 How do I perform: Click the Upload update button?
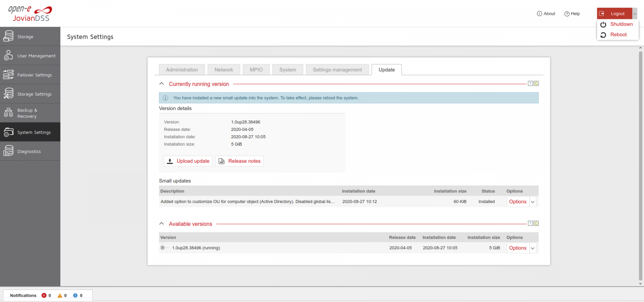pos(188,161)
